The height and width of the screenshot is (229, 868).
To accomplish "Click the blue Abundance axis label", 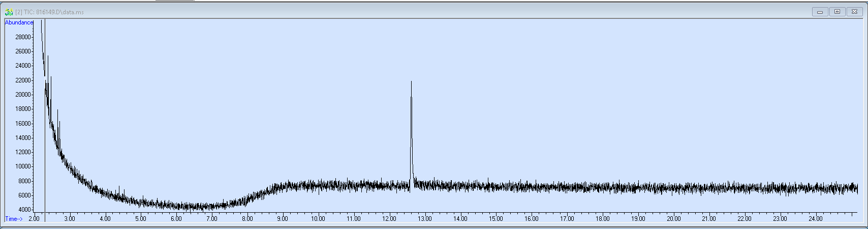I will (x=19, y=22).
